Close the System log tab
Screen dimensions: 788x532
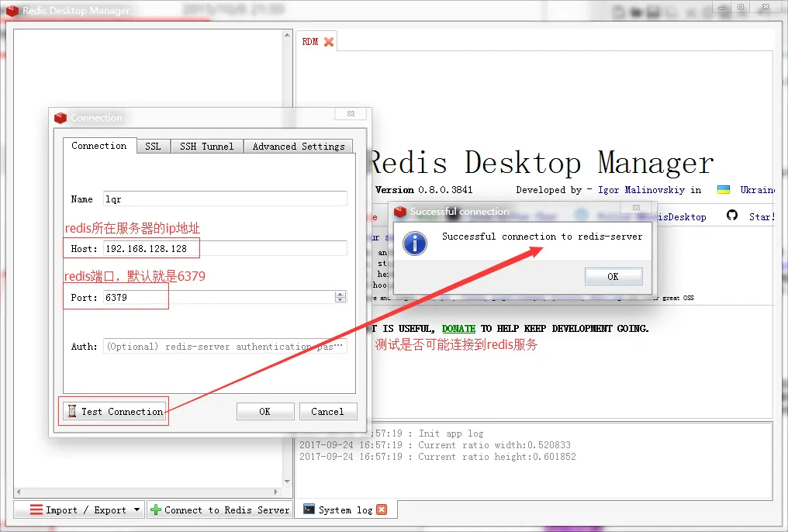382,510
